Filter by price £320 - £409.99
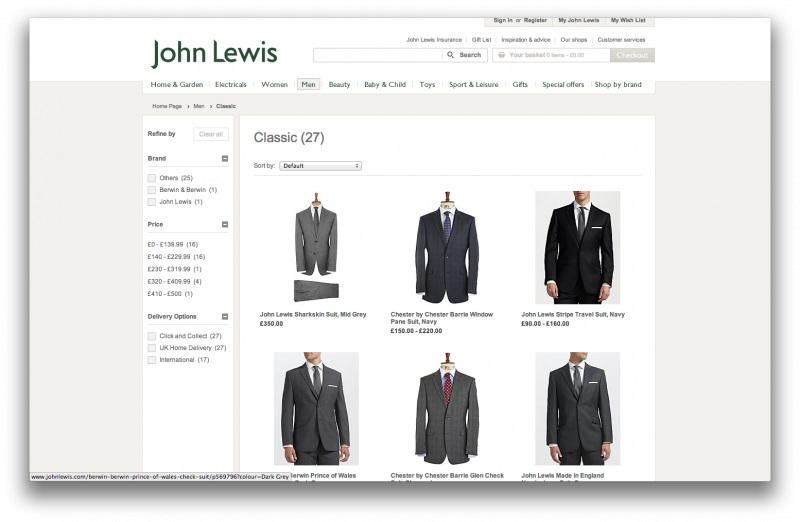This screenshot has height=522, width=800. 174,281
